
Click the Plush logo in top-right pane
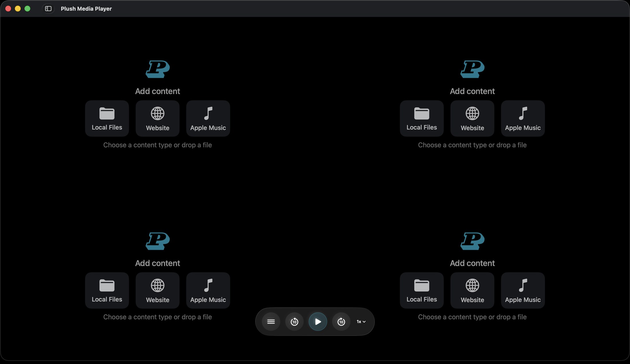[472, 69]
